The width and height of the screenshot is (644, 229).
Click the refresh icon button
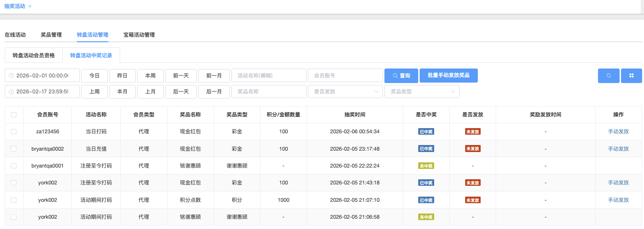pos(608,76)
